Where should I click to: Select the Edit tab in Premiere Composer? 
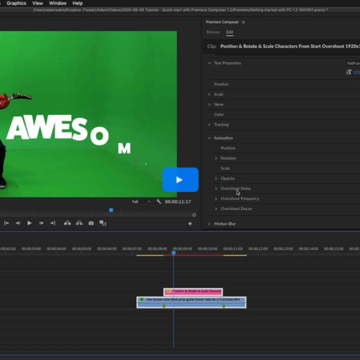[x=230, y=32]
